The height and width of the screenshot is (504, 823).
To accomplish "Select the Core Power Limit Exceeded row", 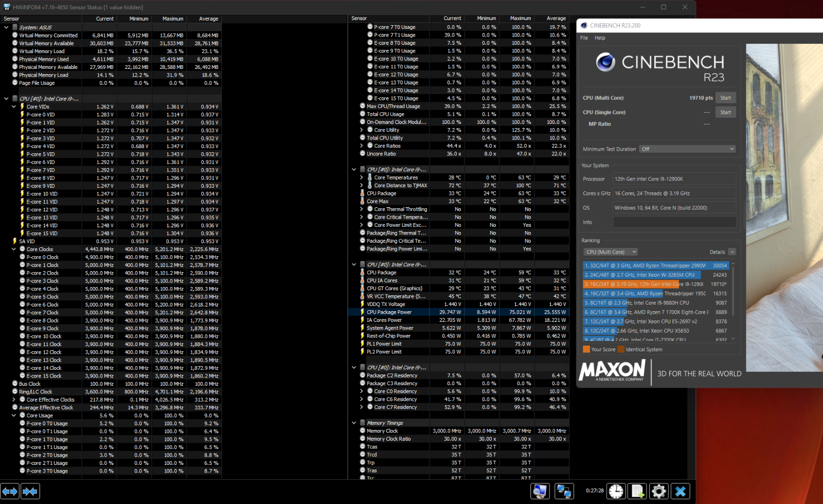I will click(x=459, y=225).
